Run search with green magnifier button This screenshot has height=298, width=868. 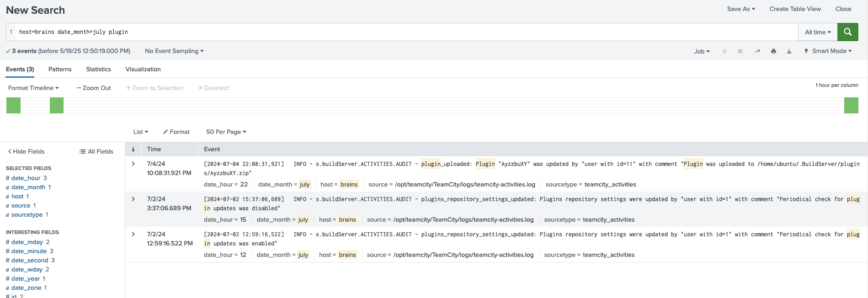tap(847, 32)
